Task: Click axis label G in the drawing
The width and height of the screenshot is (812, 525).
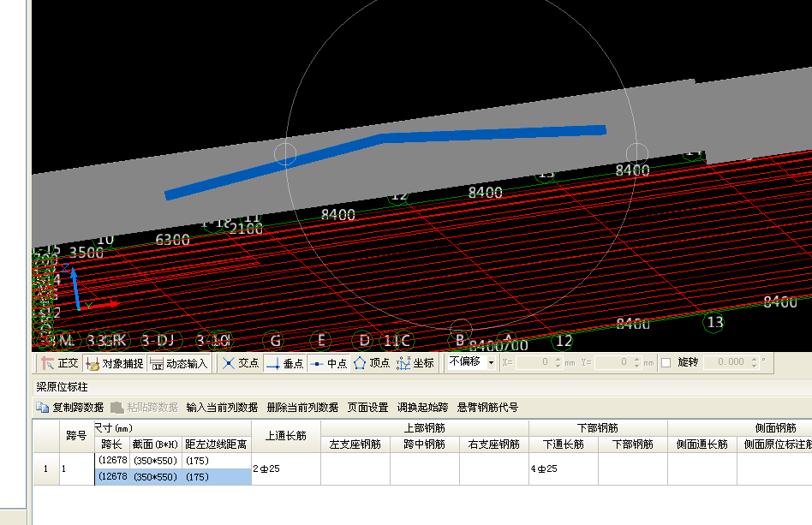Action: [275, 341]
